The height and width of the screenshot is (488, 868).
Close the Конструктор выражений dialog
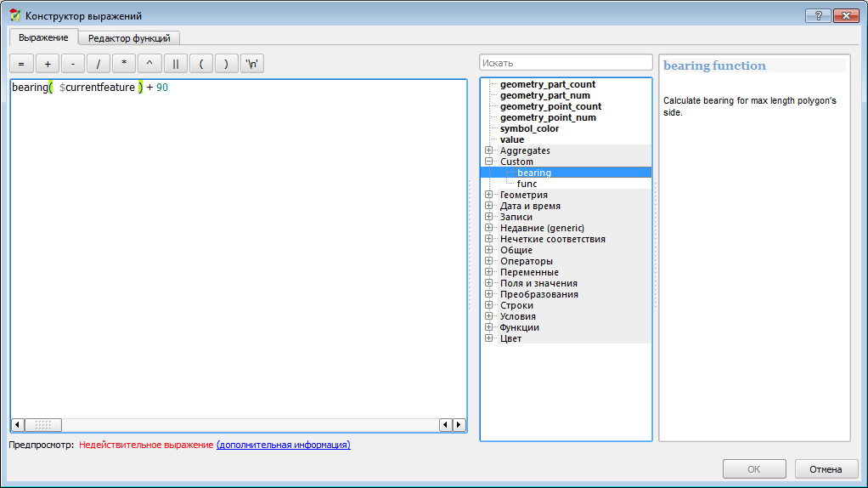point(846,15)
